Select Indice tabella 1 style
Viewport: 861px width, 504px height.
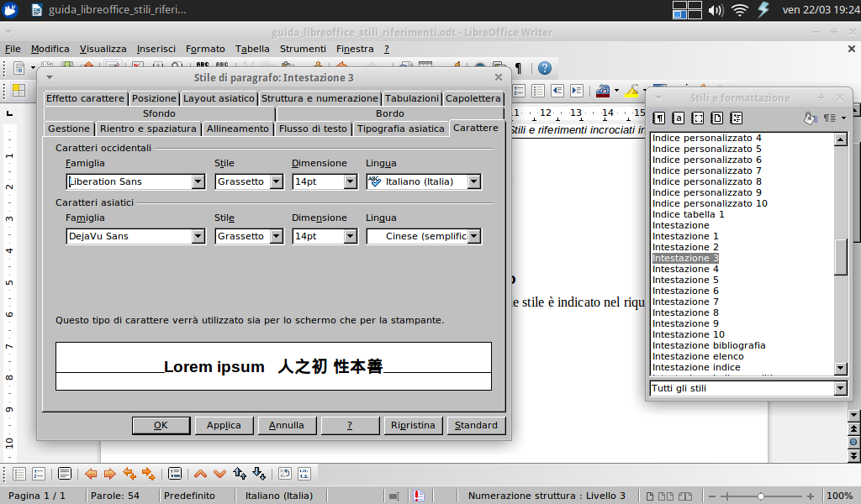(688, 214)
